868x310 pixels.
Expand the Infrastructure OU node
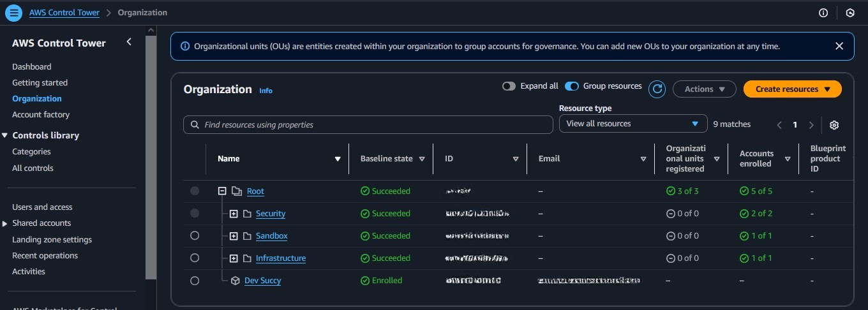[234, 258]
